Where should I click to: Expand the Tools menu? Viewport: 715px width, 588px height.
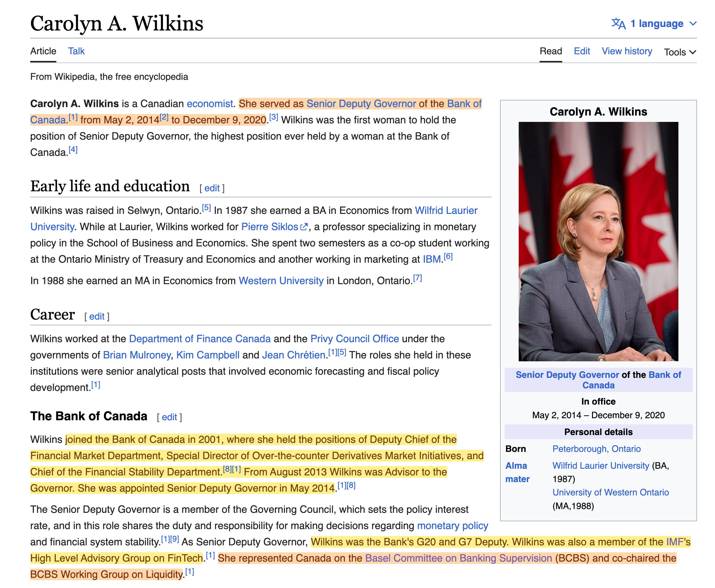pos(680,52)
